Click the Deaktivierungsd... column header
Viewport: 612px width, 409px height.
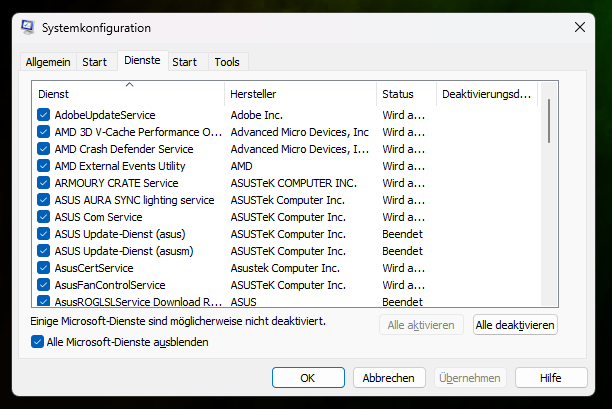[487, 94]
